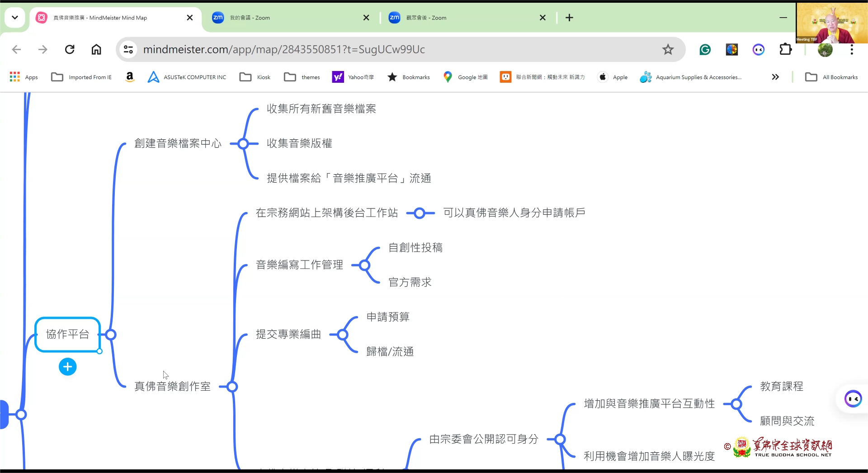Collapse the 創建音樂檔案中心 branch circle
The image size is (868, 473).
[x=243, y=144]
